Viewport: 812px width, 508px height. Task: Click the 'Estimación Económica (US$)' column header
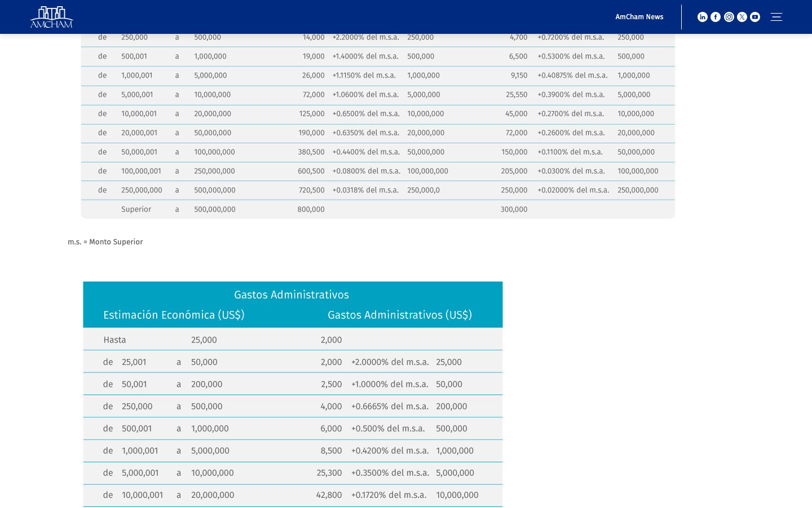[x=174, y=315]
